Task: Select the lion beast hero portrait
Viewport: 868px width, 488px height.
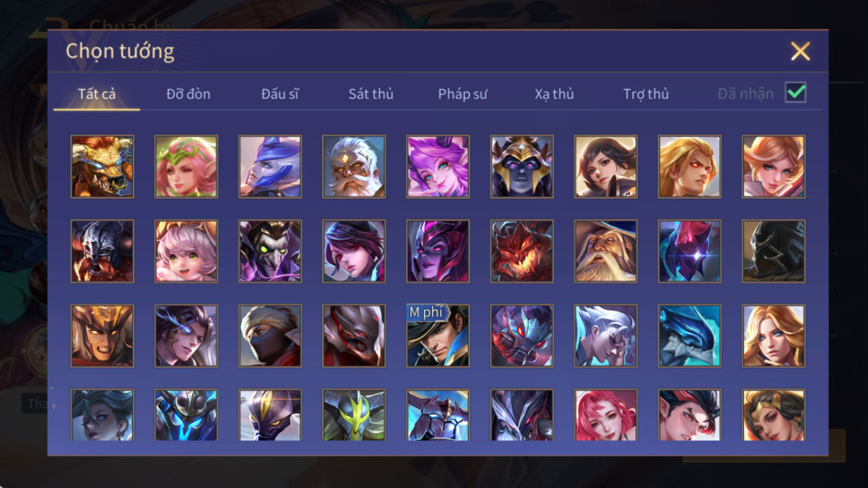Action: (102, 166)
